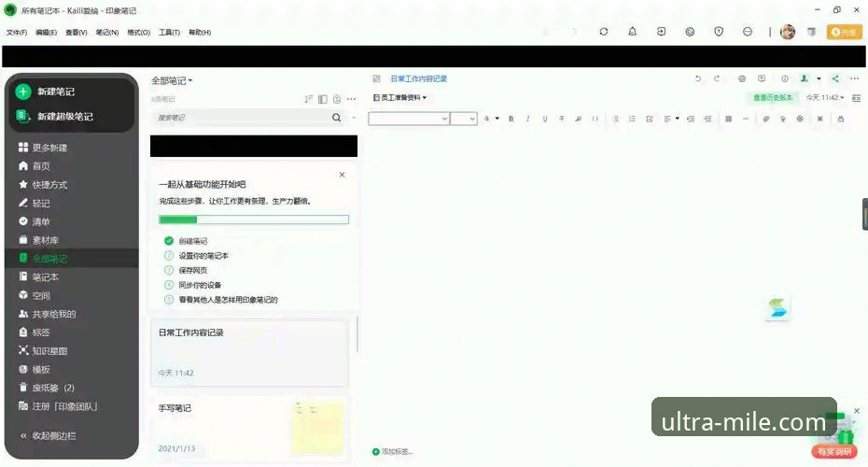This screenshot has height=467, width=868.
Task: Click the user avatar picture
Action: (x=788, y=32)
